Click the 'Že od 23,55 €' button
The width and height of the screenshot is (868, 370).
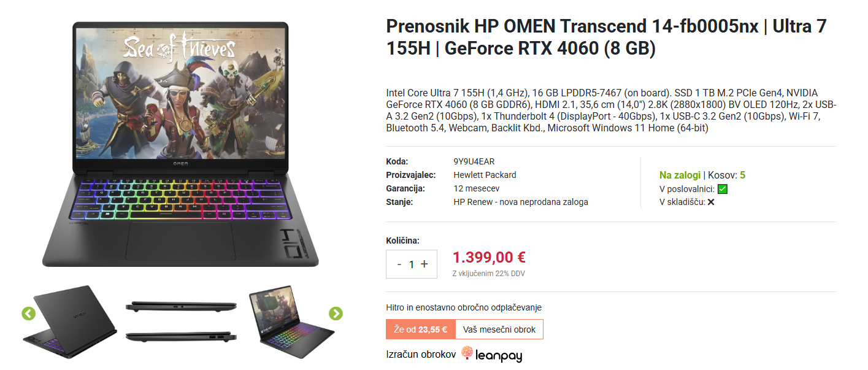(421, 330)
